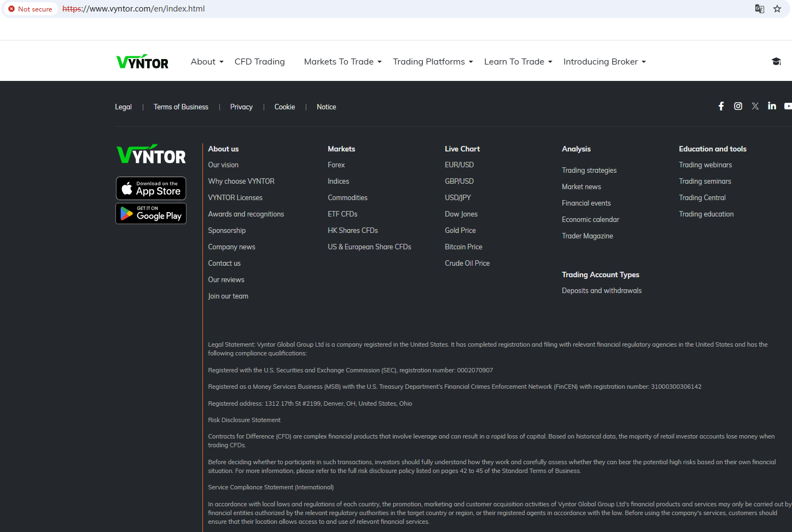The height and width of the screenshot is (532, 792).
Task: Open the GBP/USD live chart link
Action: tap(459, 182)
